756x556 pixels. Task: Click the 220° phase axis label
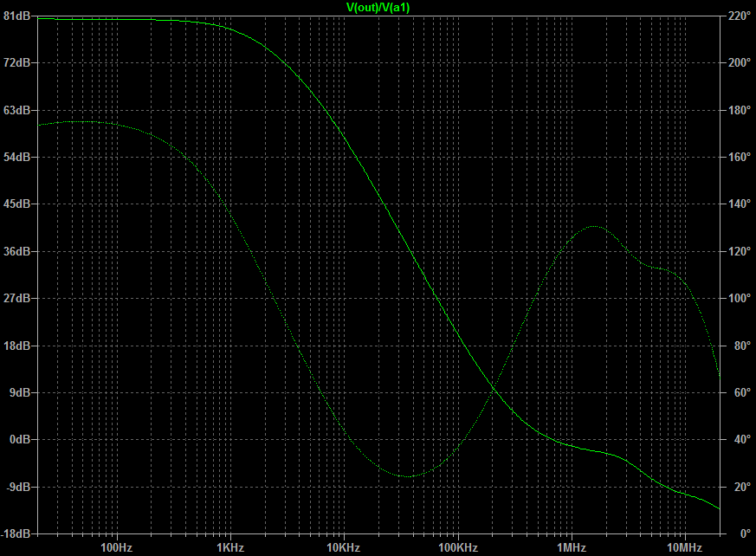point(740,16)
